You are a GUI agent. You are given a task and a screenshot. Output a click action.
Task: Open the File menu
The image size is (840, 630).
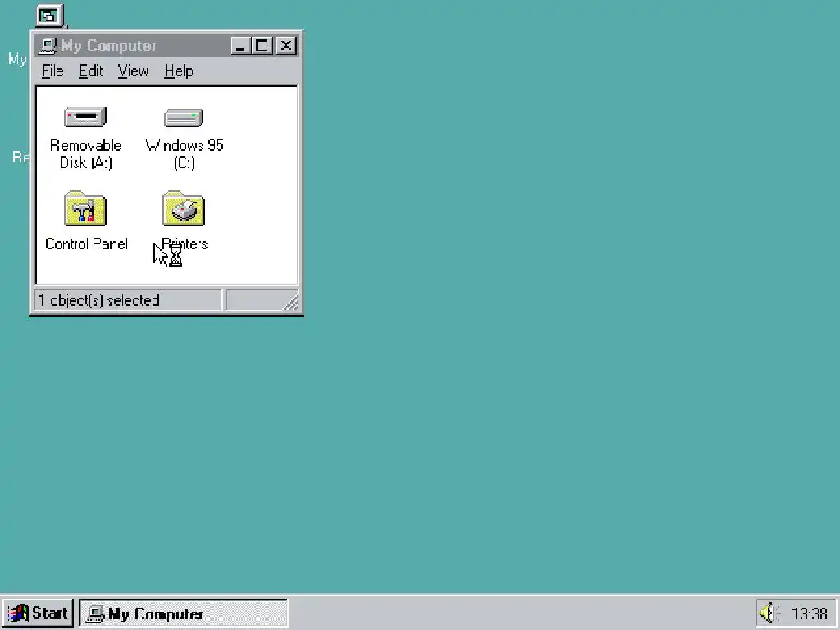[52, 71]
